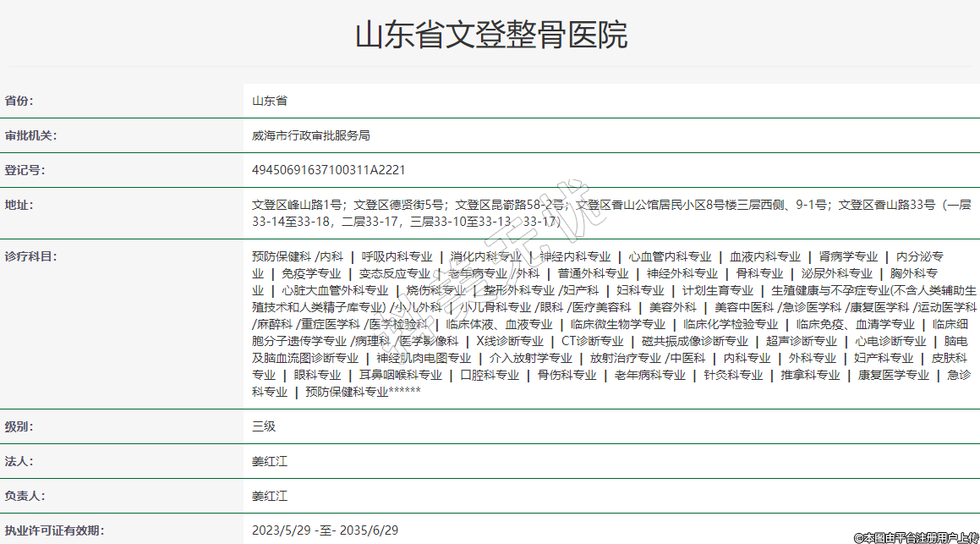Screen dimensions: 980x544
Task: Select 磁共振成像诊断专业 in the departments list
Action: [x=694, y=341]
